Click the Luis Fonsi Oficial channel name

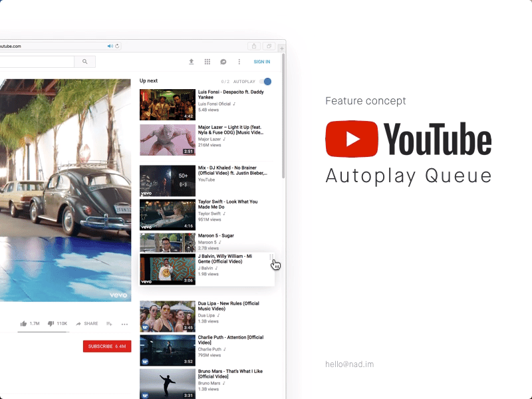[214, 104]
